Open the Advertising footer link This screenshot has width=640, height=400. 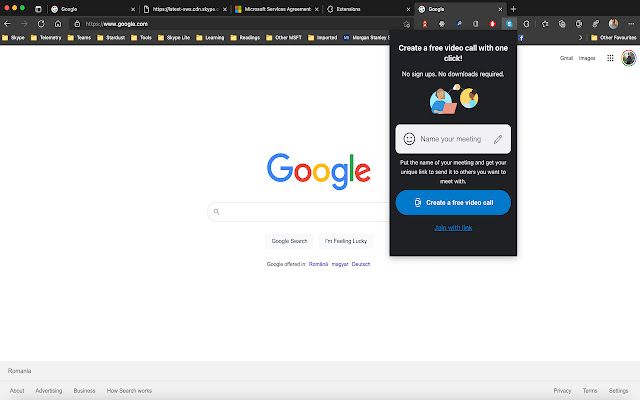49,391
